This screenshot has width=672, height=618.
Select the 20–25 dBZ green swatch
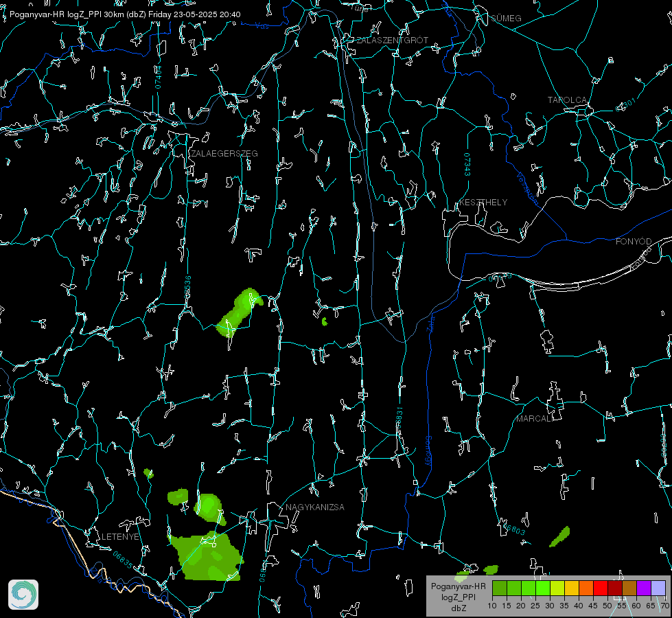(x=529, y=588)
